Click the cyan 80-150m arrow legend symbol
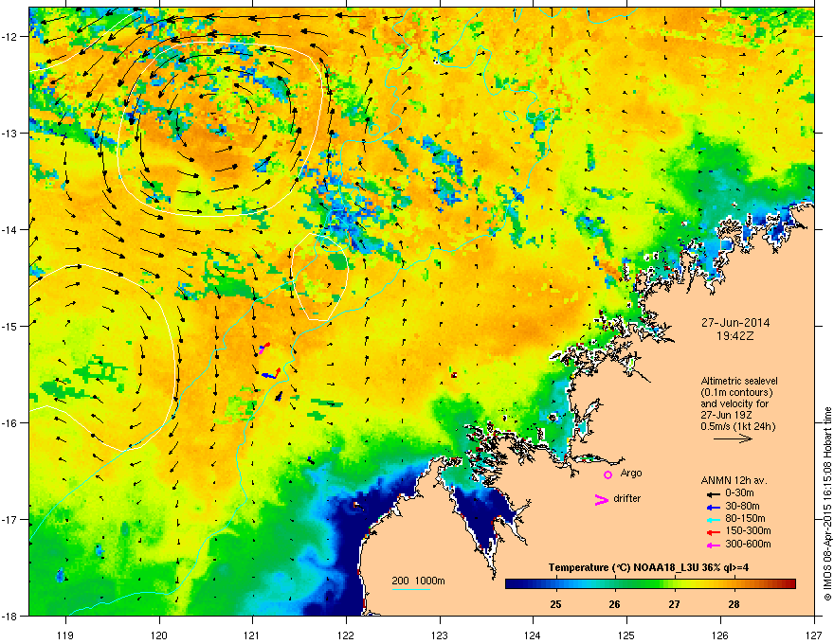The width and height of the screenshot is (834, 644). point(713,519)
